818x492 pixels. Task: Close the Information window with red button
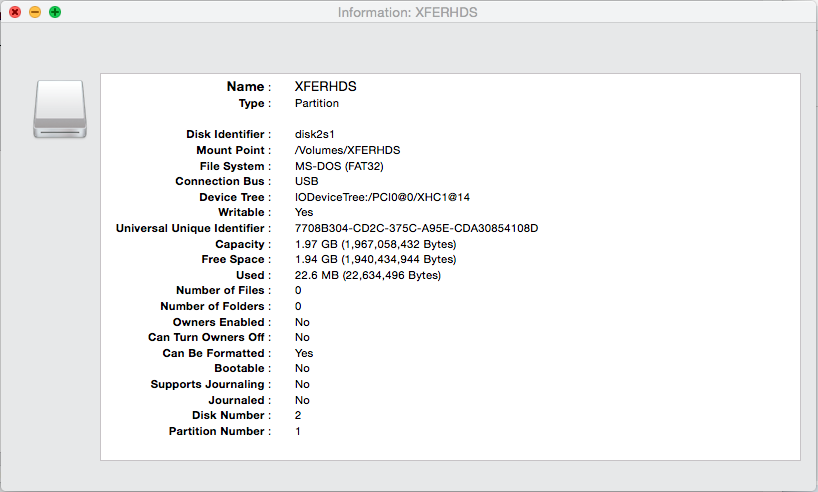[x=15, y=12]
